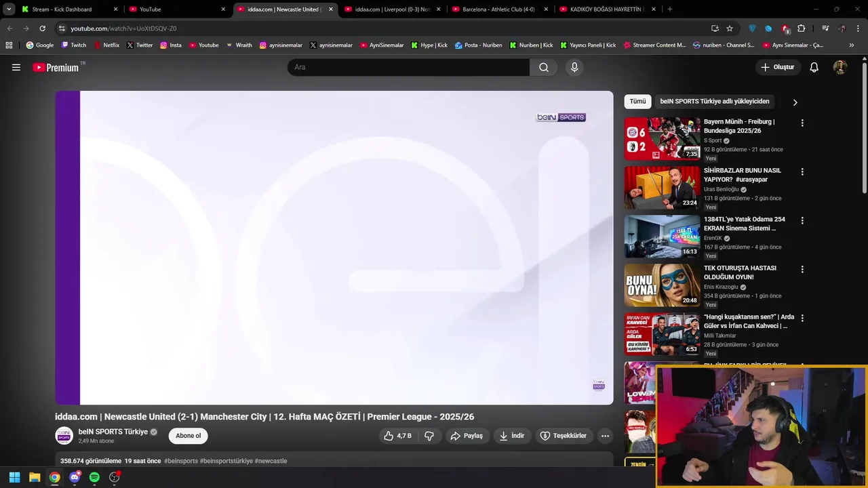The width and height of the screenshot is (868, 488).
Task: Go back in browser history
Action: [9, 28]
